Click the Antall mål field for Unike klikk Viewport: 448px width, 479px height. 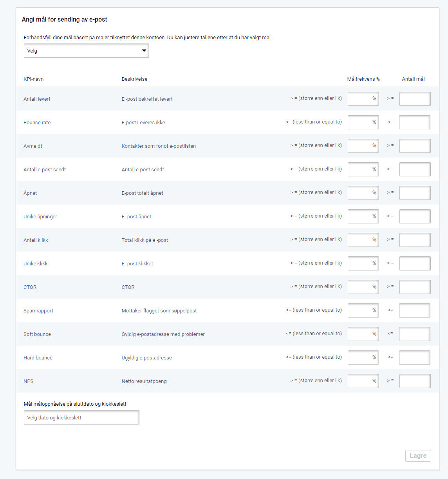click(415, 263)
